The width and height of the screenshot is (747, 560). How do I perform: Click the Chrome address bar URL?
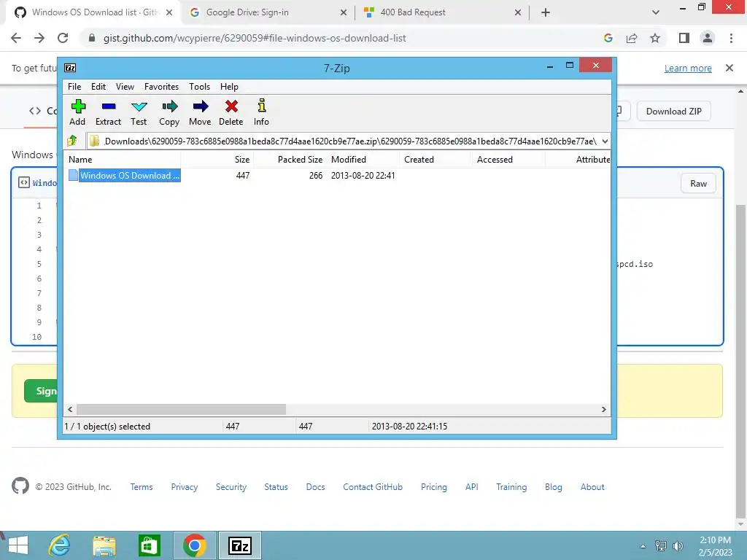tap(255, 38)
